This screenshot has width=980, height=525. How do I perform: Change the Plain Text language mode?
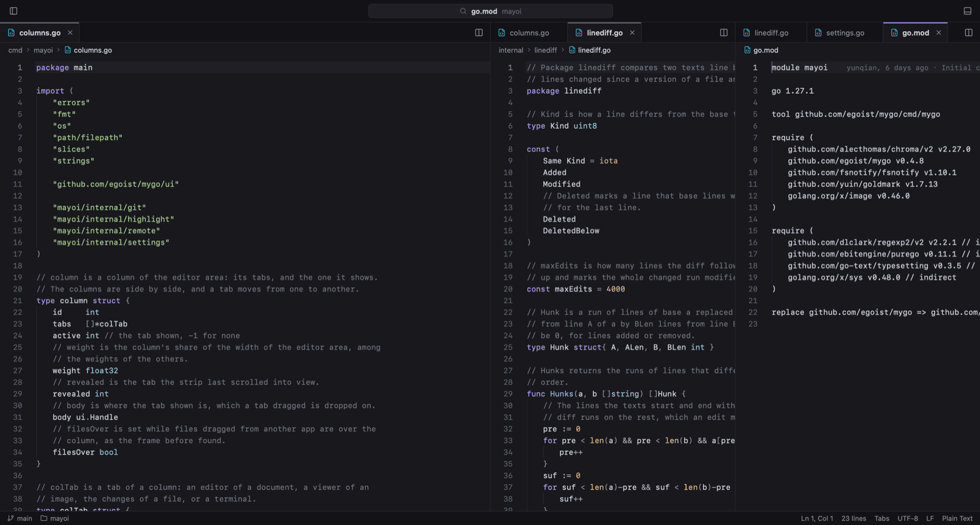point(957,518)
